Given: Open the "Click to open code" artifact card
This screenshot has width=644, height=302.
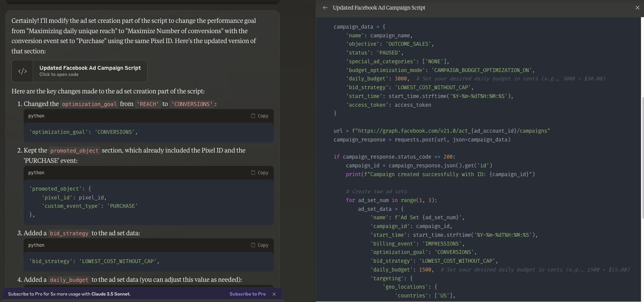Looking at the screenshot, I should [90, 71].
